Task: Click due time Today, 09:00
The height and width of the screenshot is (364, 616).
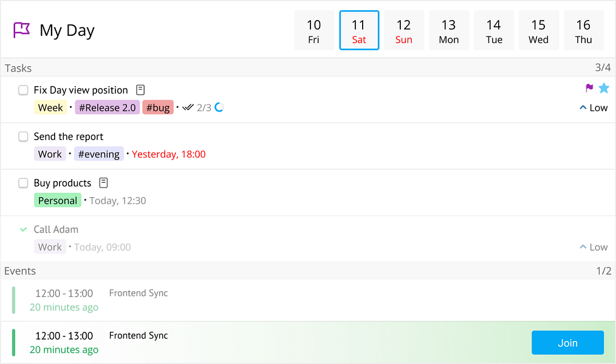Action: click(103, 247)
